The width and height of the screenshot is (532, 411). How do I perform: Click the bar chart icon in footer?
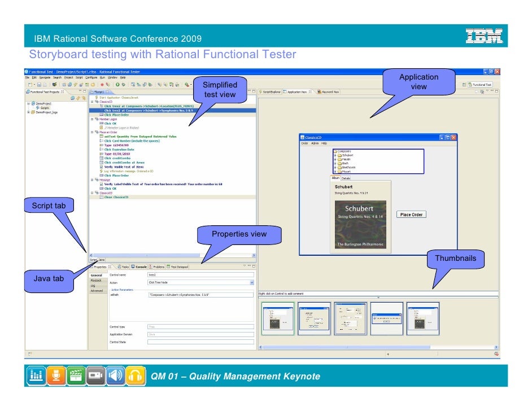tap(36, 376)
